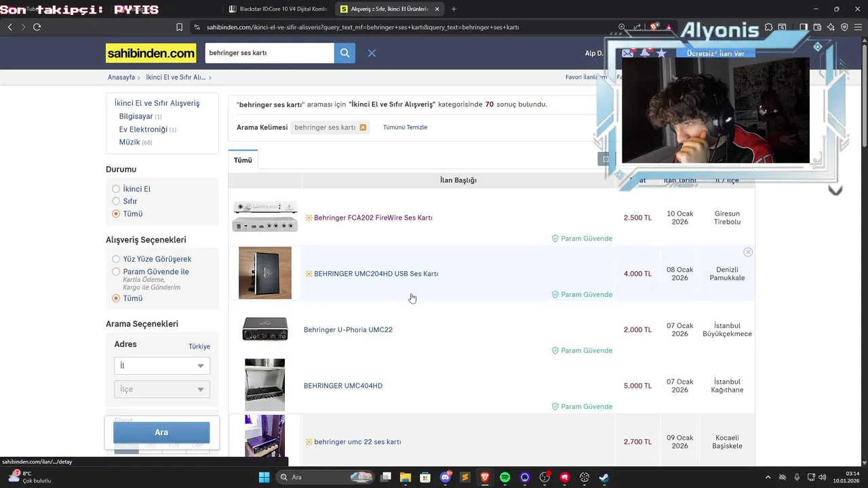Open Discord from the taskbar

point(446,477)
